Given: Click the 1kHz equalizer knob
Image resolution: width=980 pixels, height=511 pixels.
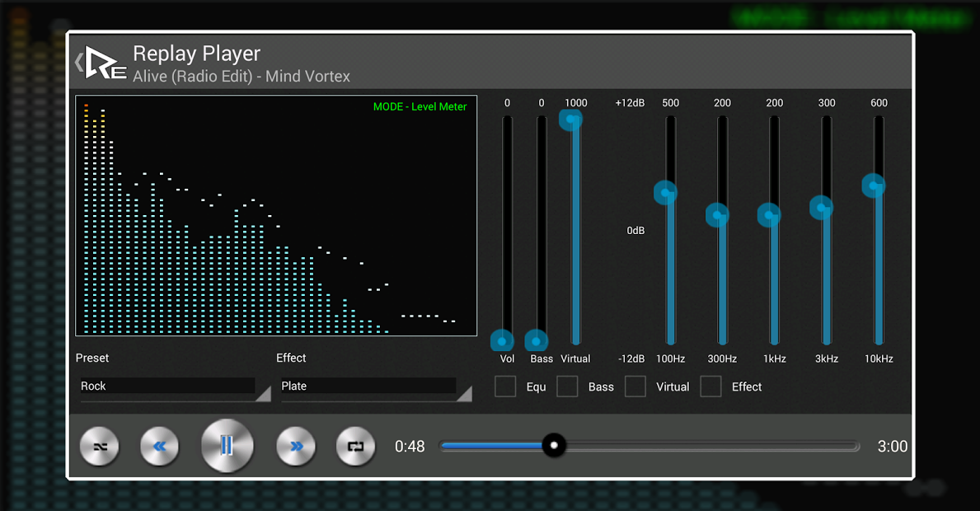Looking at the screenshot, I should tap(769, 215).
